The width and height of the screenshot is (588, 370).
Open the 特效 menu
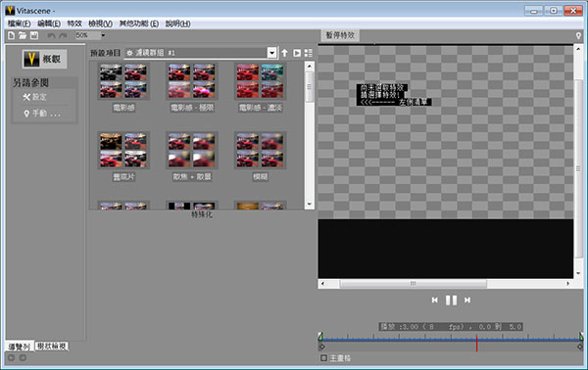pyautogui.click(x=74, y=23)
